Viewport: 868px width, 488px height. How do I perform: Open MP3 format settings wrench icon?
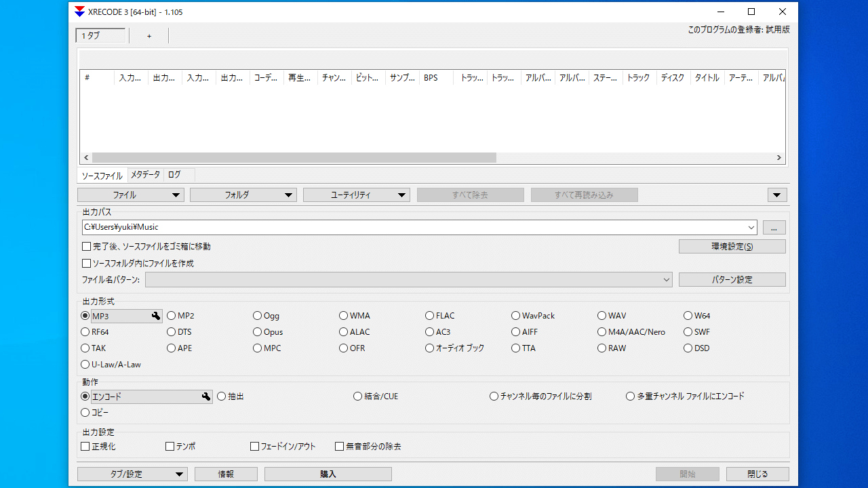tap(156, 316)
